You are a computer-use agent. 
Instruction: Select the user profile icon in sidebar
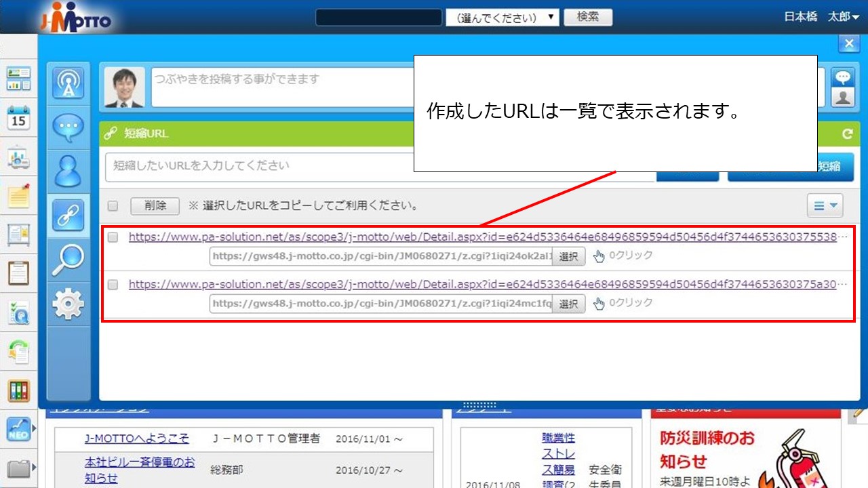[68, 171]
